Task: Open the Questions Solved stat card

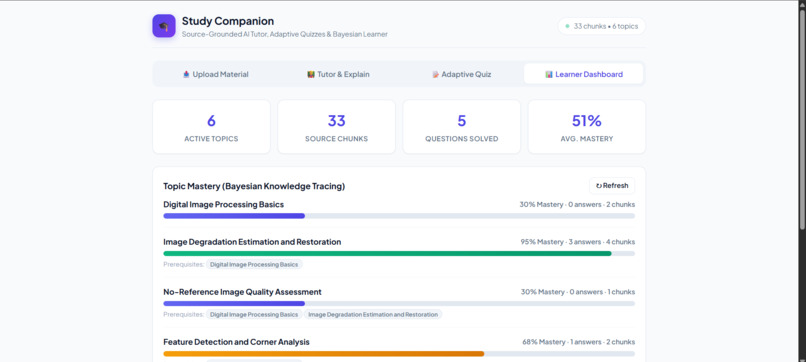Action: (x=462, y=127)
